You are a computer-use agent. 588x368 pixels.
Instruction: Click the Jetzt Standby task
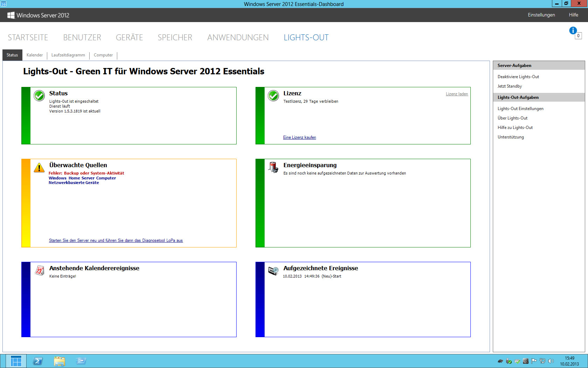click(510, 86)
